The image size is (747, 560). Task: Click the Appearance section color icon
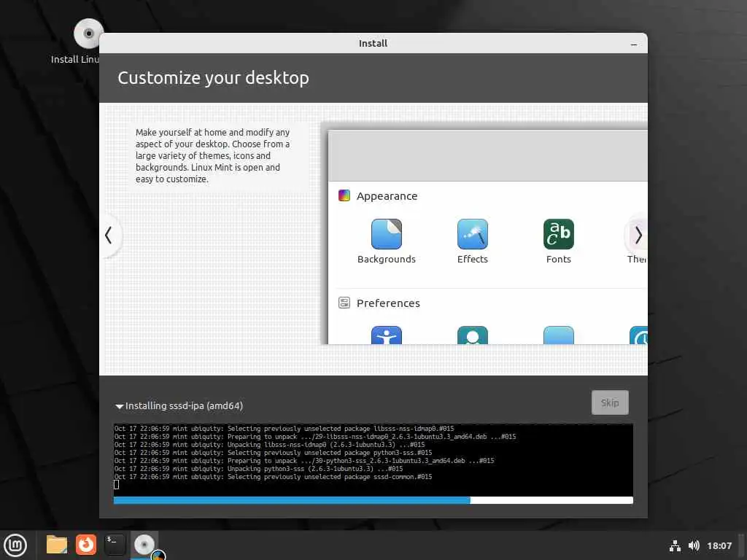[x=344, y=195]
